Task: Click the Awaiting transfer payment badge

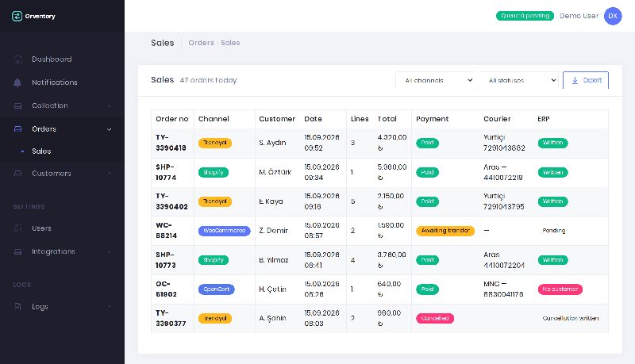Action: click(445, 231)
